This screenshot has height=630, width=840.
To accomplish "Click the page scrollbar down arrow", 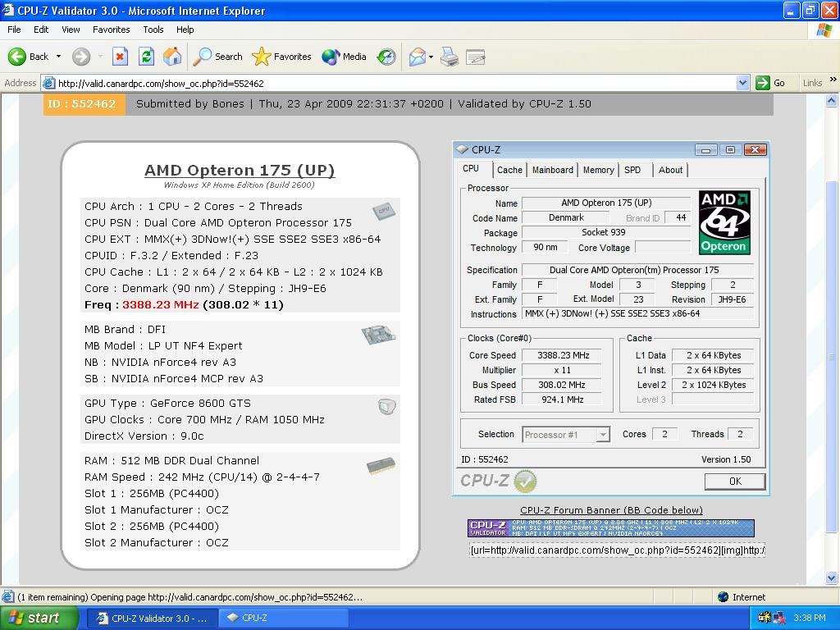I will point(832,577).
